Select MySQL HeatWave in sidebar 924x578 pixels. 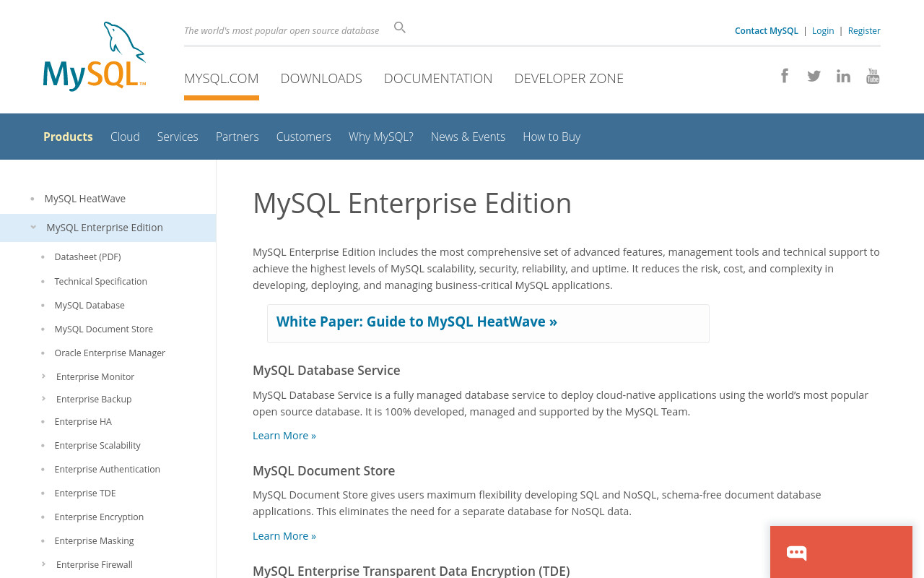click(85, 198)
